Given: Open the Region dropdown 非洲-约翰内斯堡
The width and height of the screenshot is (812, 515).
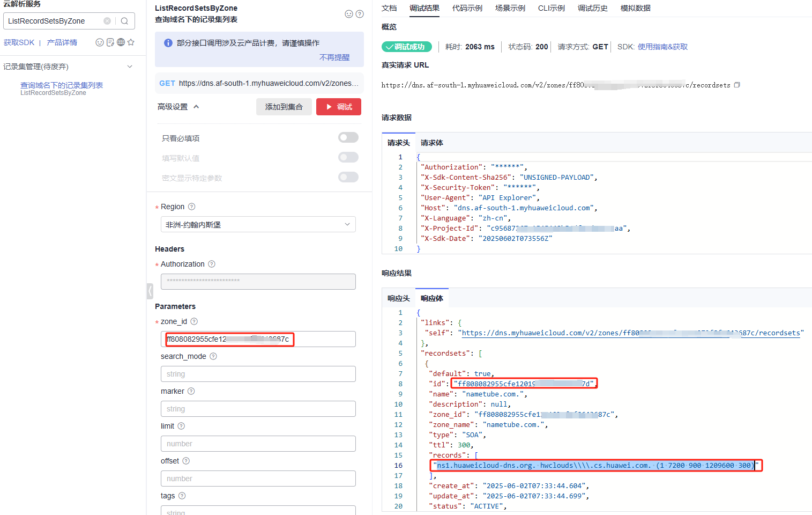Looking at the screenshot, I should pyautogui.click(x=258, y=225).
